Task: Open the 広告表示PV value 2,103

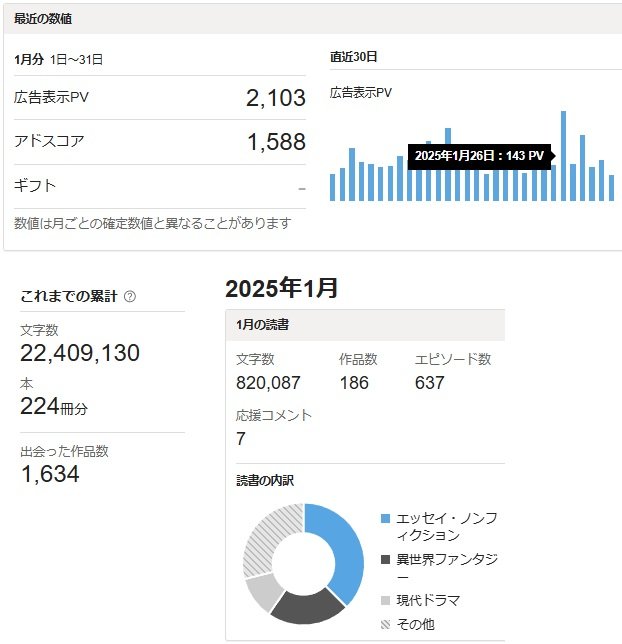Action: click(275, 98)
